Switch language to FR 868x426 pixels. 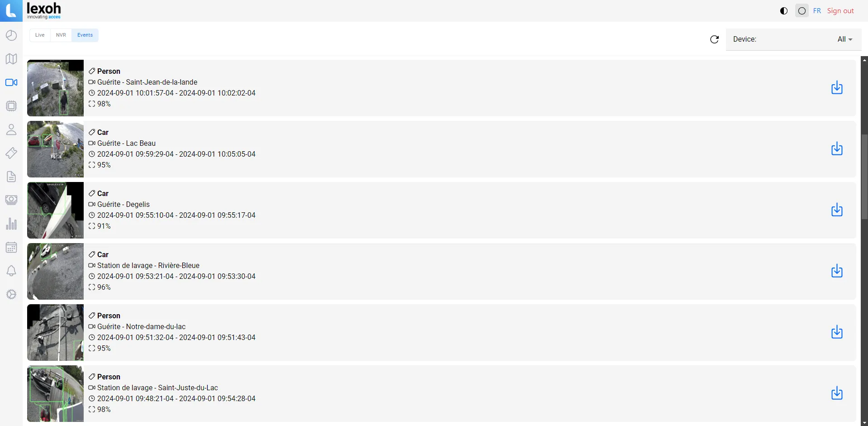click(817, 10)
